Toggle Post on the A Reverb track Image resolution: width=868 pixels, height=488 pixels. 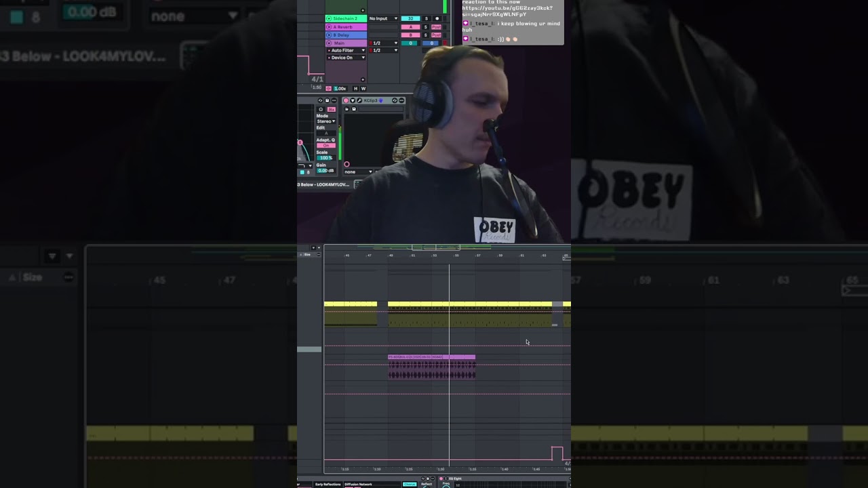click(x=437, y=27)
